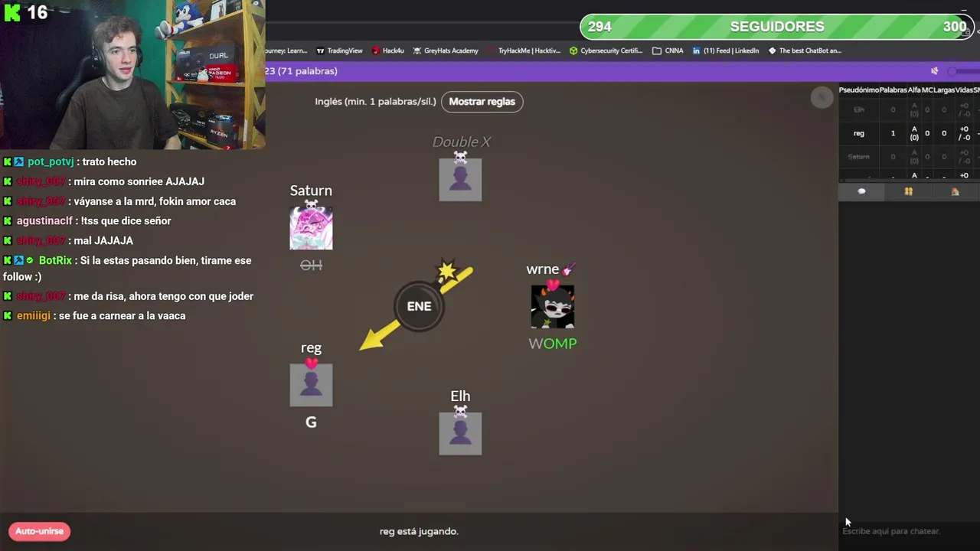Open the CNNA bookmarks folder
980x551 pixels.
tap(668, 51)
